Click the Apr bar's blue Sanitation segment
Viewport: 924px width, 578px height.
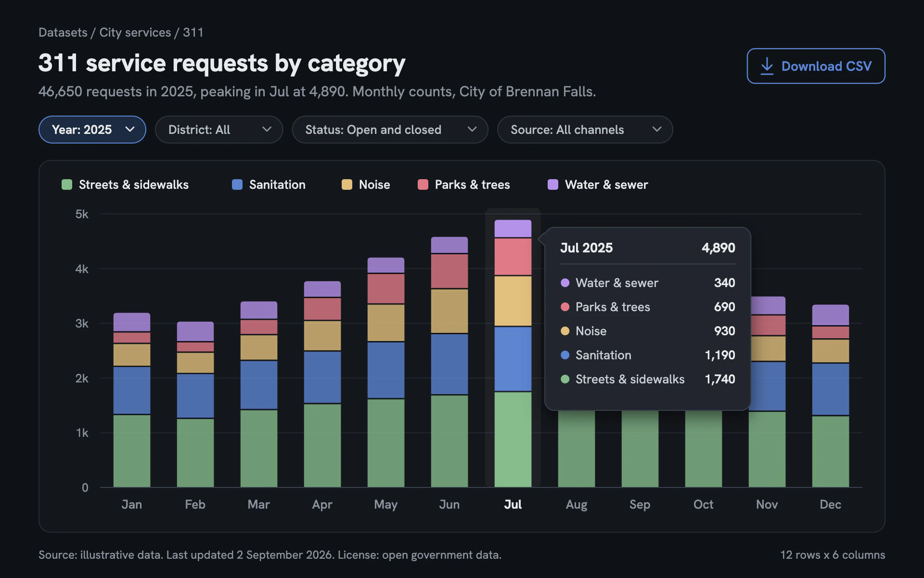tap(322, 377)
